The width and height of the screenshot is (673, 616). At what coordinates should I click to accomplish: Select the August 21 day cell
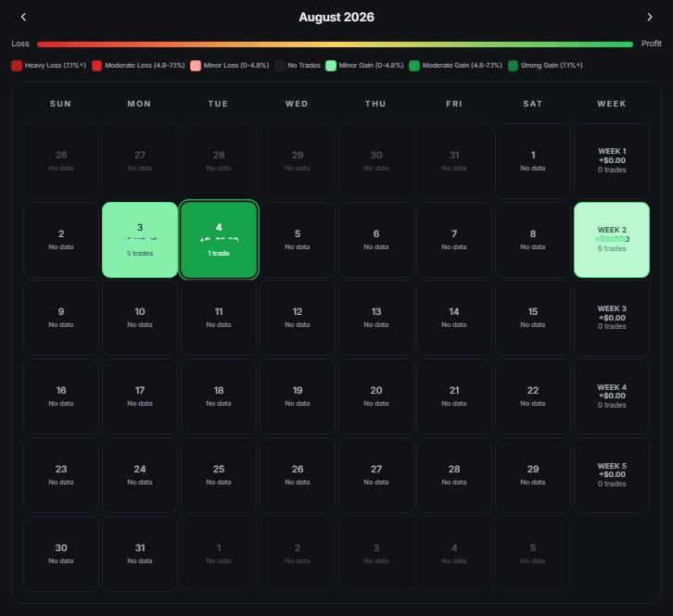[x=454, y=396]
